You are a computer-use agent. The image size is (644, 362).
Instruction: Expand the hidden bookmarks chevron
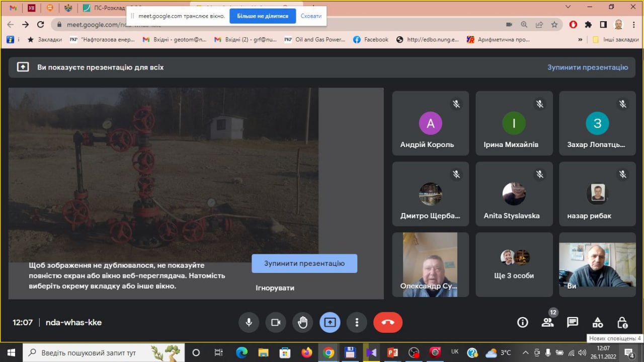580,39
